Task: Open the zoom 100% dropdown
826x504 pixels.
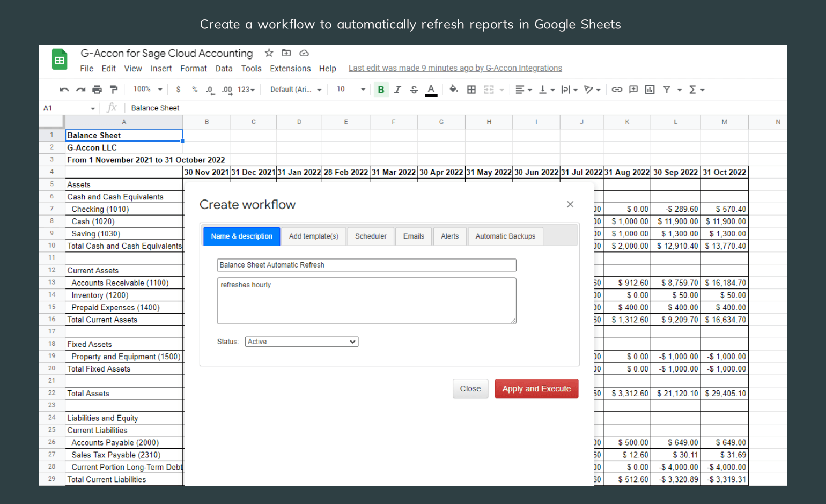Action: pos(147,89)
